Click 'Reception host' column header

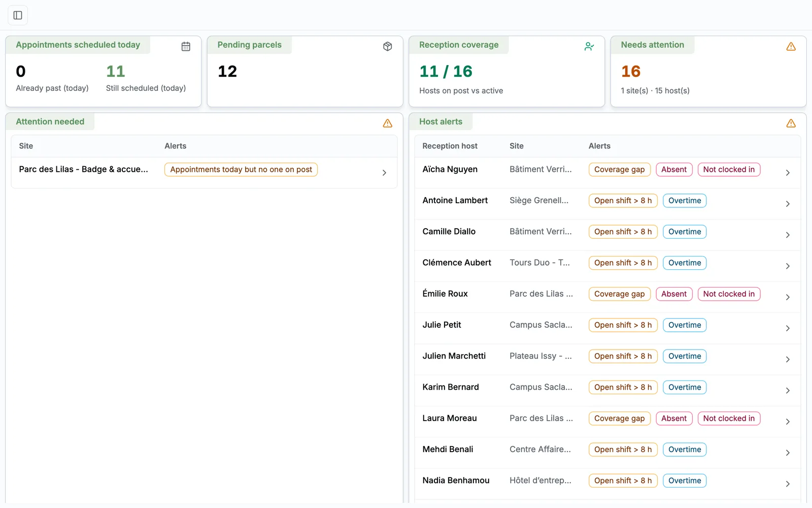450,146
